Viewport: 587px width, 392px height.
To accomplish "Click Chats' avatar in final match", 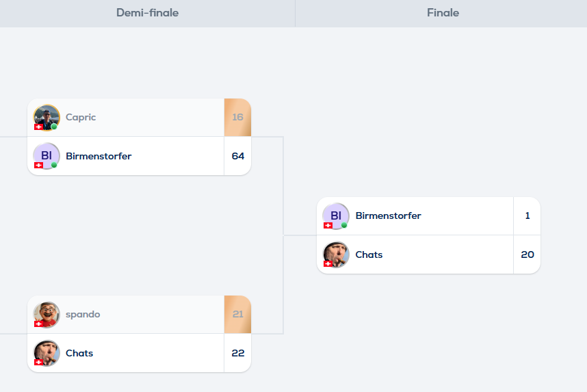I will point(336,254).
